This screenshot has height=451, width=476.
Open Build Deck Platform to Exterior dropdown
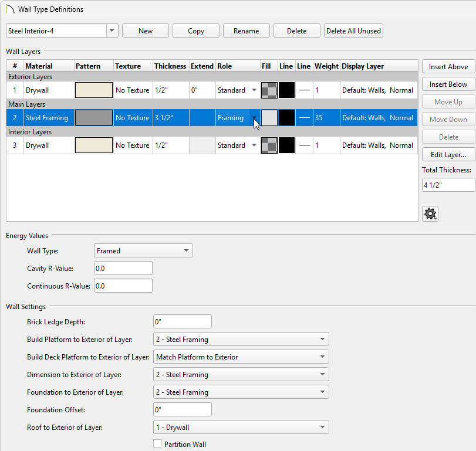(x=241, y=357)
